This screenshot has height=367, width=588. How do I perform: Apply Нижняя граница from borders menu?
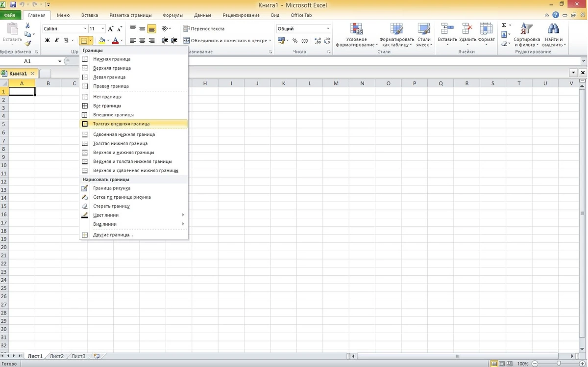pos(133,59)
